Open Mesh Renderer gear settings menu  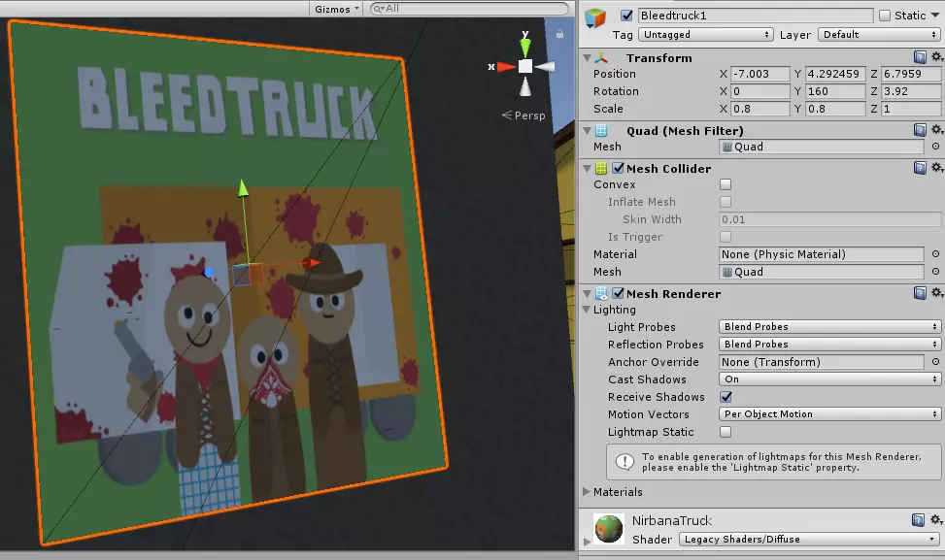tap(936, 293)
